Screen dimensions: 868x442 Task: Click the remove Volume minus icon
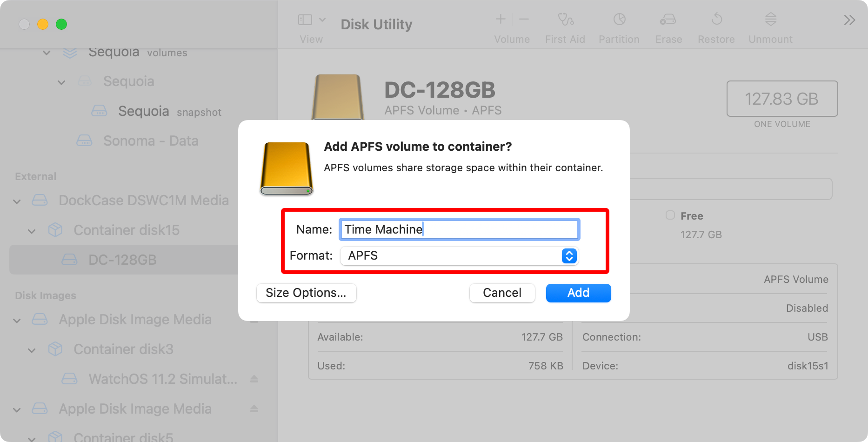pos(524,19)
